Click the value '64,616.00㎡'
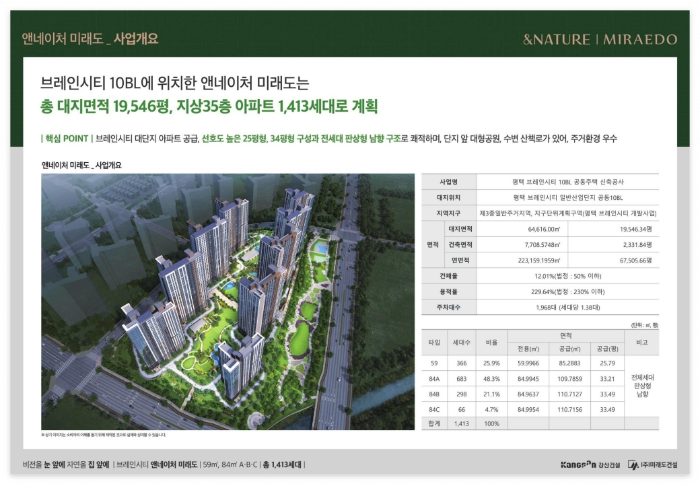The image size is (700, 484). click(543, 229)
